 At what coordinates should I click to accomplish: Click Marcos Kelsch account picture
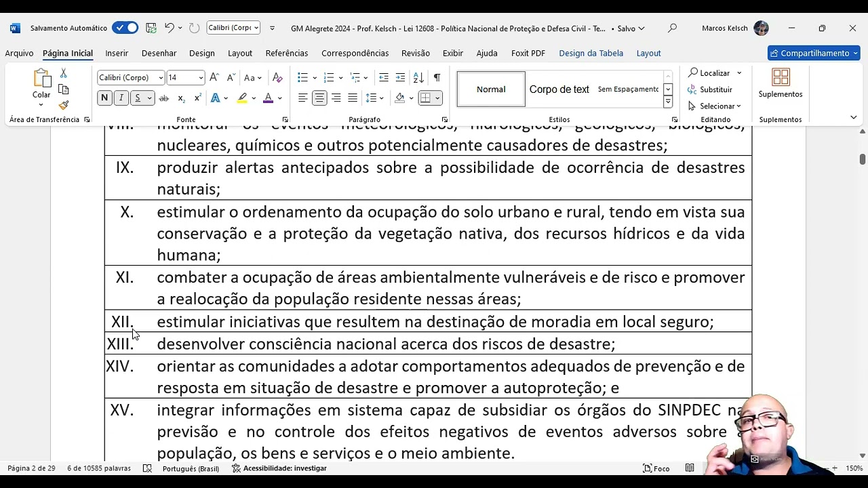761,28
